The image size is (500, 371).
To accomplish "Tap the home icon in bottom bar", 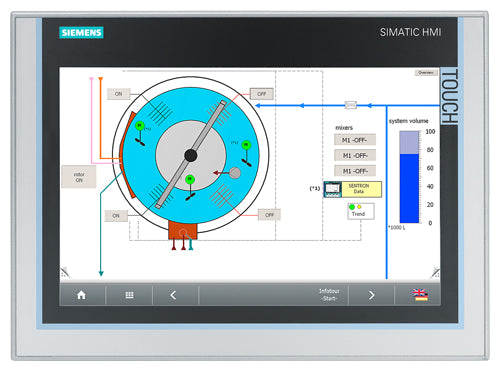I will click(x=81, y=295).
